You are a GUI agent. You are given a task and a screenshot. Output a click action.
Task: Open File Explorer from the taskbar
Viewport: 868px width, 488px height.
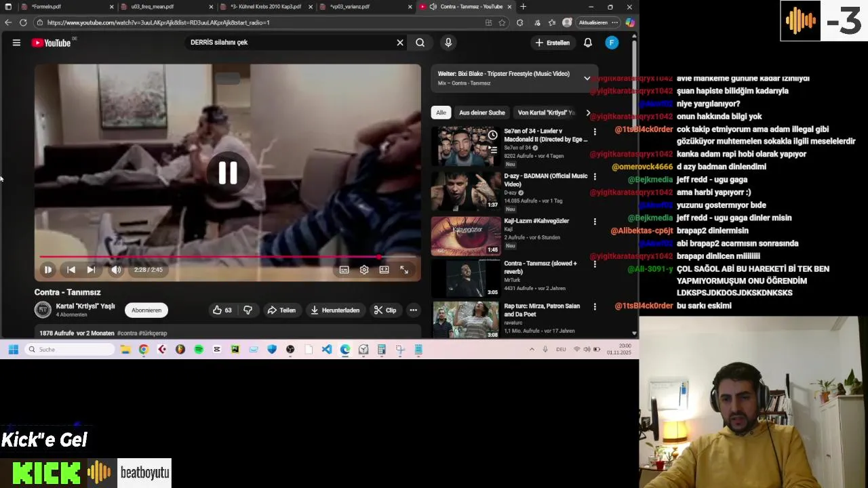125,350
